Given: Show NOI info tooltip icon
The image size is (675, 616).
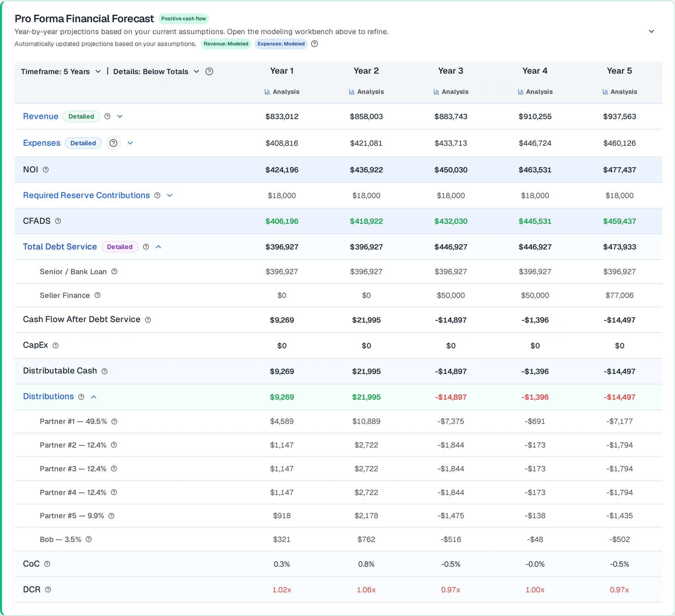Looking at the screenshot, I should pyautogui.click(x=46, y=170).
